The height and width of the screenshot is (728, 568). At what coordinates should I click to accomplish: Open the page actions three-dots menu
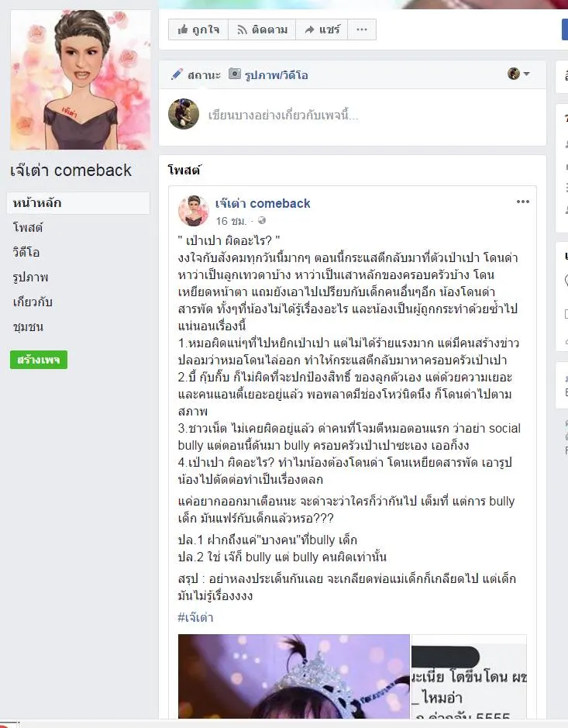[362, 29]
